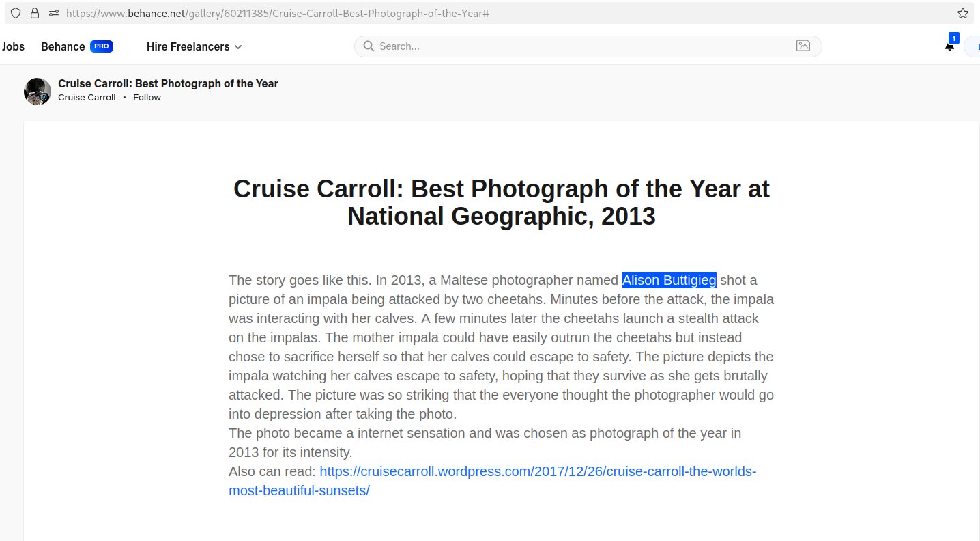Open the Jobs menu item
The width and height of the screenshot is (980, 541).
[x=13, y=46]
